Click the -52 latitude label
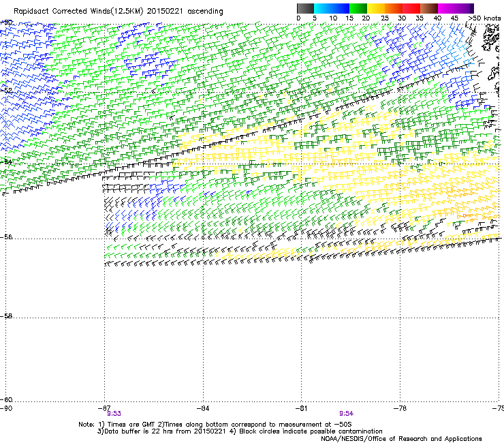 pyautogui.click(x=6, y=91)
